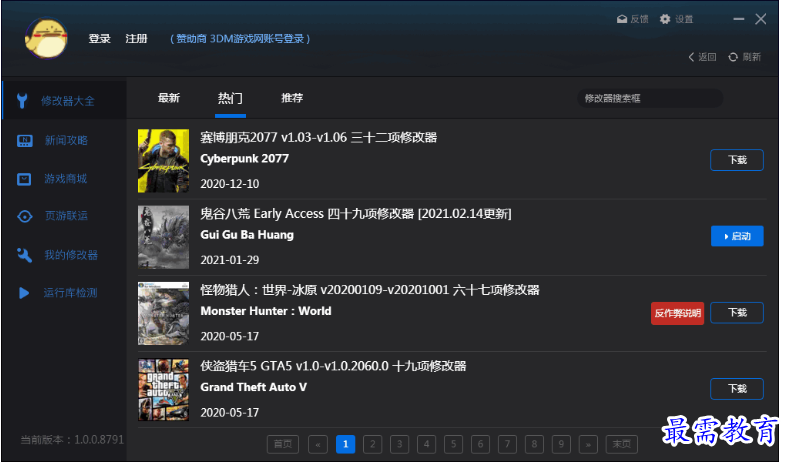The width and height of the screenshot is (786, 462).
Task: Select 页游联运 in the sidebar
Action: (x=64, y=216)
